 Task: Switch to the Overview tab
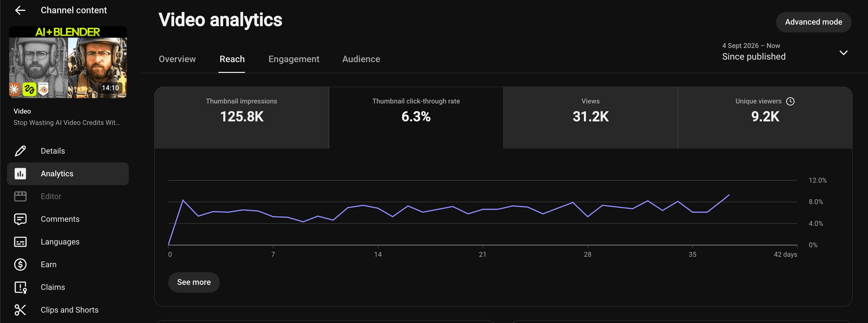[x=177, y=59]
